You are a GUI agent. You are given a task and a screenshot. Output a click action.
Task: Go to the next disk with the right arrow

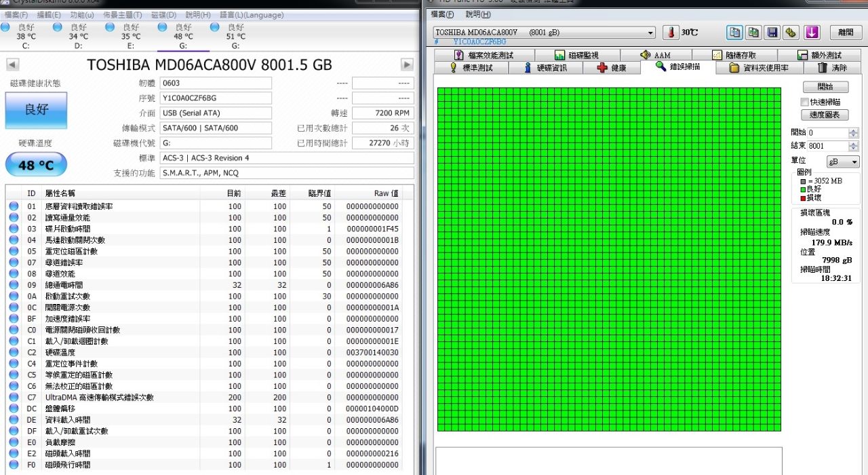click(x=407, y=64)
